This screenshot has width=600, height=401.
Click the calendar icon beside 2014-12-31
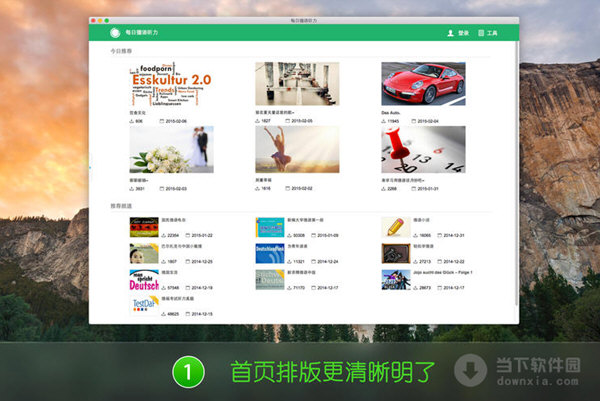tap(440, 235)
